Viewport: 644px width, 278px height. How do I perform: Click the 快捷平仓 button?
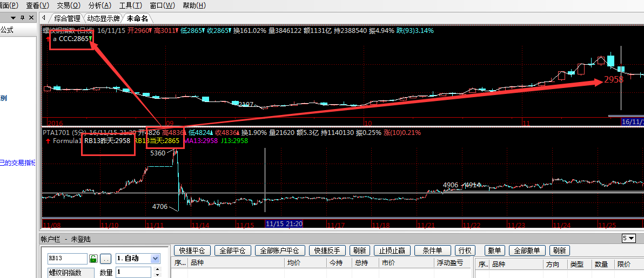(192, 250)
